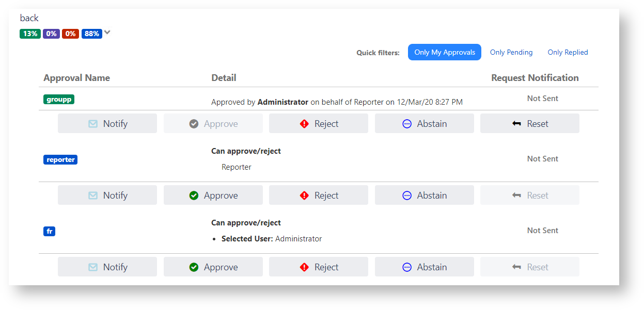
Task: Enable the Only Replied quick filter
Action: coord(568,52)
